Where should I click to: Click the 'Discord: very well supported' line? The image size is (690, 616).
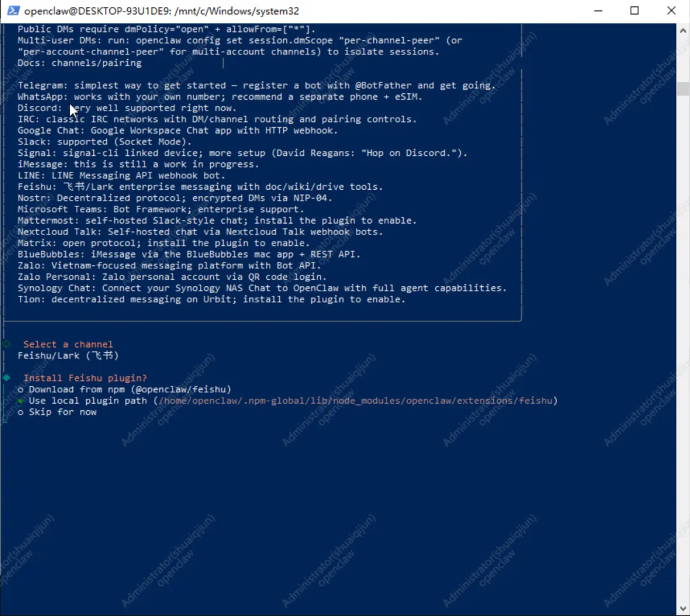tap(127, 108)
